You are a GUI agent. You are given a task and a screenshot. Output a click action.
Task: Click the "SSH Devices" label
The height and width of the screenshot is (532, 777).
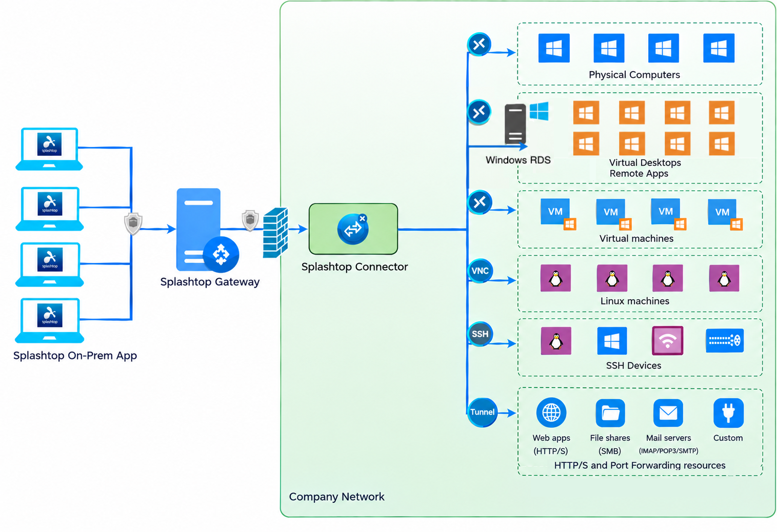[x=633, y=365]
